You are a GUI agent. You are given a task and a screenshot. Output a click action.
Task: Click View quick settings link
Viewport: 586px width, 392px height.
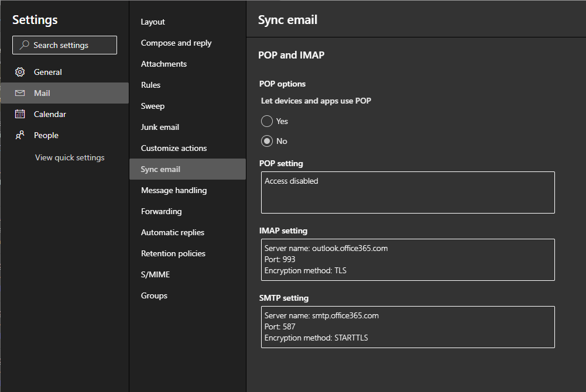[69, 157]
